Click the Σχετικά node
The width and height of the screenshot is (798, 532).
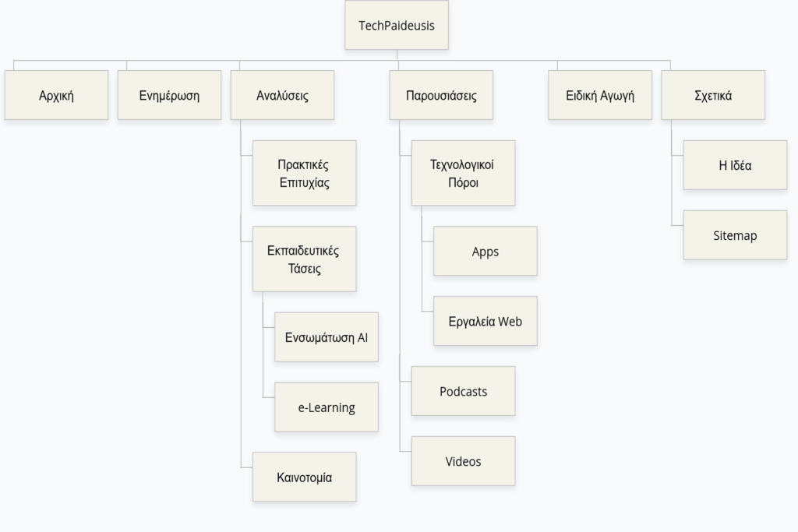pos(712,95)
